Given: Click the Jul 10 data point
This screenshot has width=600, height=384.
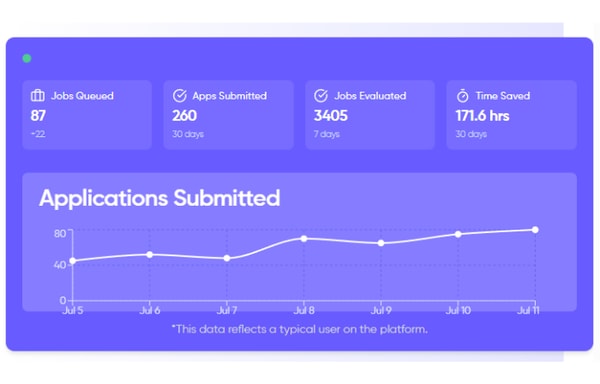Looking at the screenshot, I should point(458,234).
